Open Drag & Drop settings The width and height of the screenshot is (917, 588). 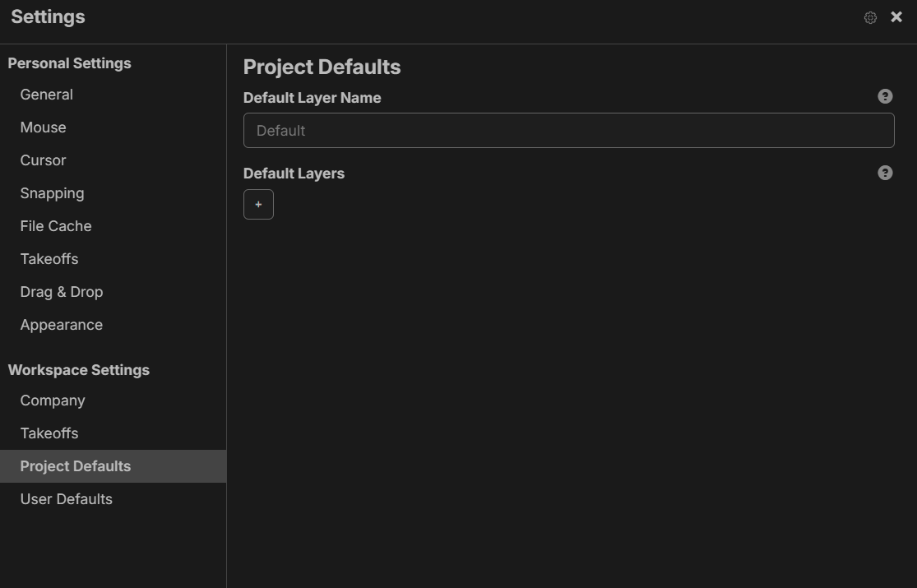(x=113, y=291)
